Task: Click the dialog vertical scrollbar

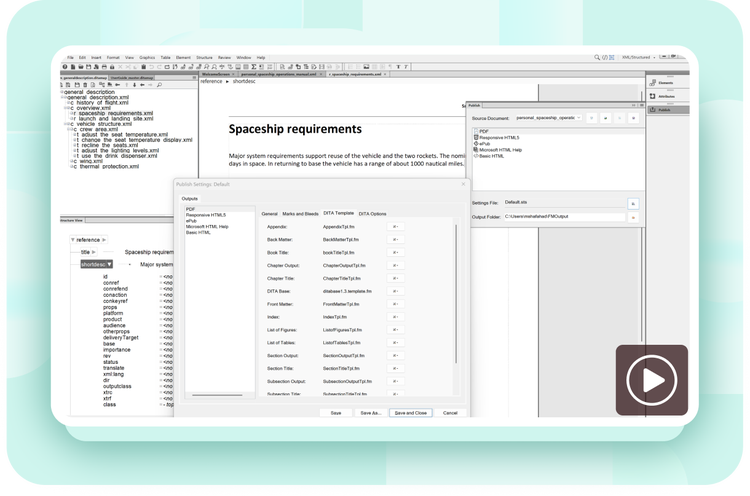Action: 456,294
